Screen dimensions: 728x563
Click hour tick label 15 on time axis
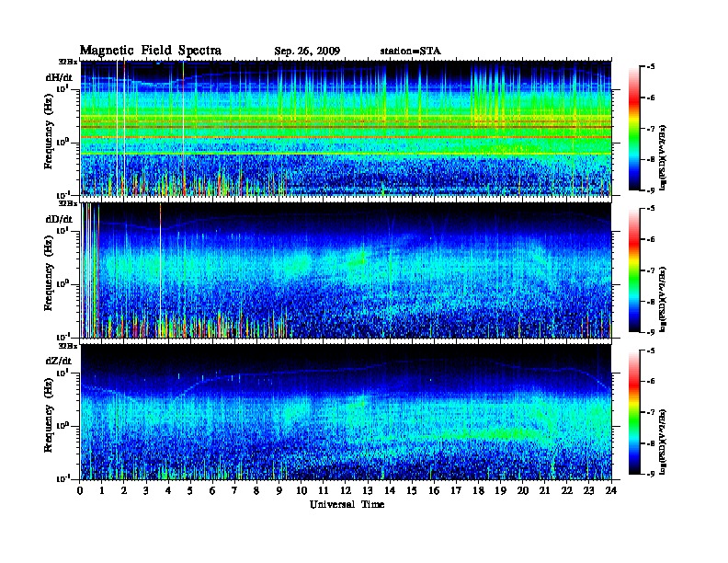[x=413, y=491]
